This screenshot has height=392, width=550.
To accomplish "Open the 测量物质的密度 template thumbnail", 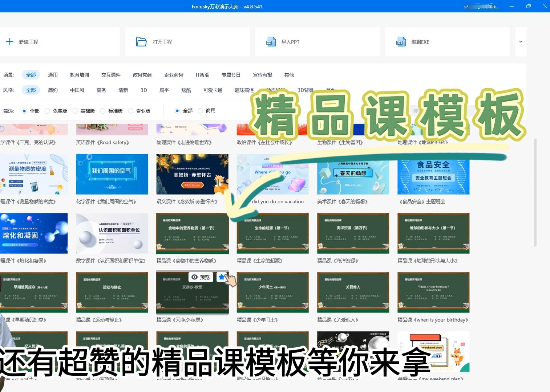I will 34,174.
